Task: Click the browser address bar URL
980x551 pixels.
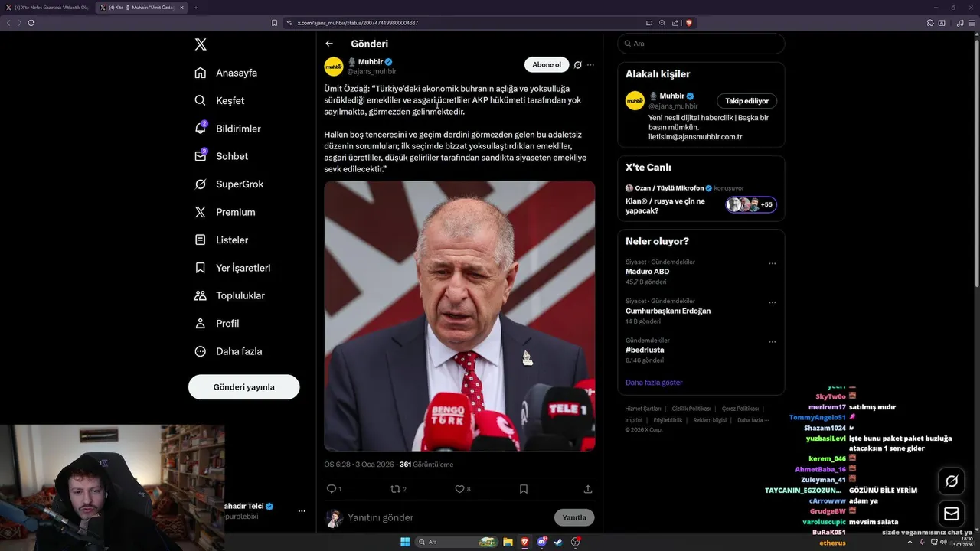Action: coord(358,23)
